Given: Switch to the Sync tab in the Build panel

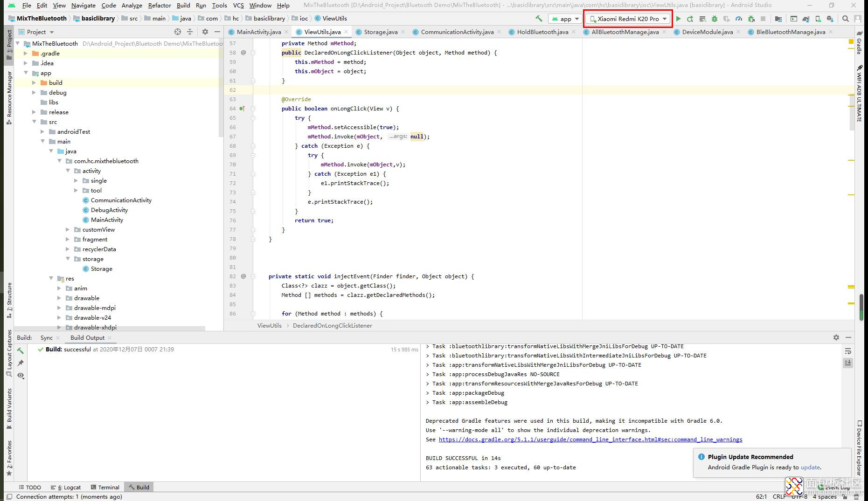Looking at the screenshot, I should [x=47, y=338].
